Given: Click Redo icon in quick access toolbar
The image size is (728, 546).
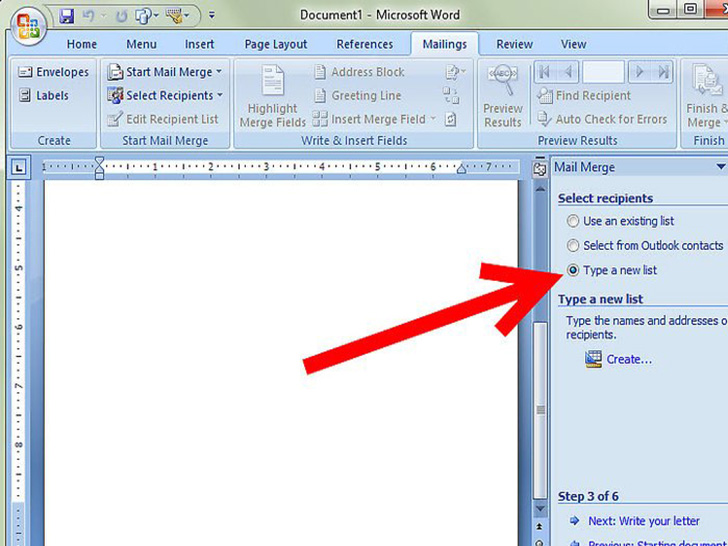Looking at the screenshot, I should coord(121,16).
